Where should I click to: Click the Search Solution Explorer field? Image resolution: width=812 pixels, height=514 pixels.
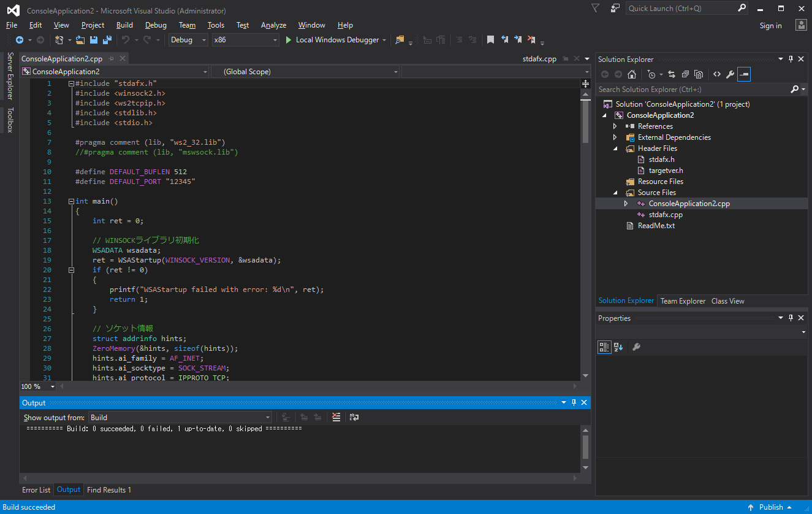click(x=694, y=90)
